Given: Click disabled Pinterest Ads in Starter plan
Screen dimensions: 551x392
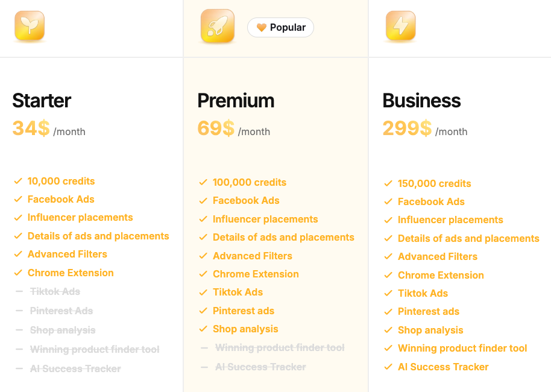Looking at the screenshot, I should pos(61,311).
